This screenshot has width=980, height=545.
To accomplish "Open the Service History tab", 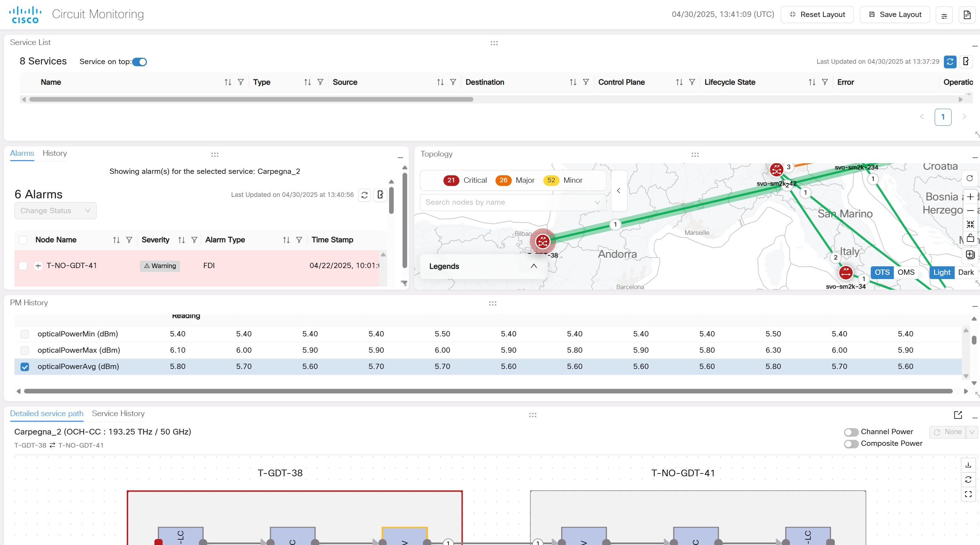I will pyautogui.click(x=118, y=414).
